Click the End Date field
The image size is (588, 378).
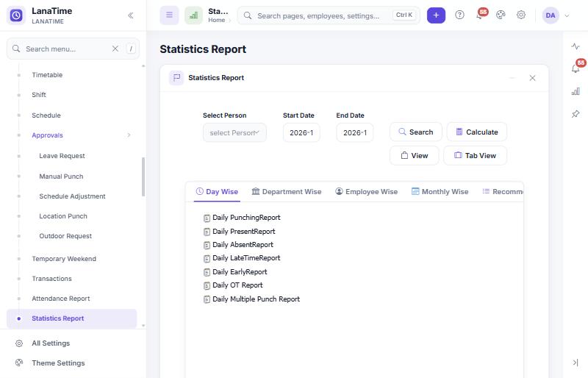coord(355,132)
